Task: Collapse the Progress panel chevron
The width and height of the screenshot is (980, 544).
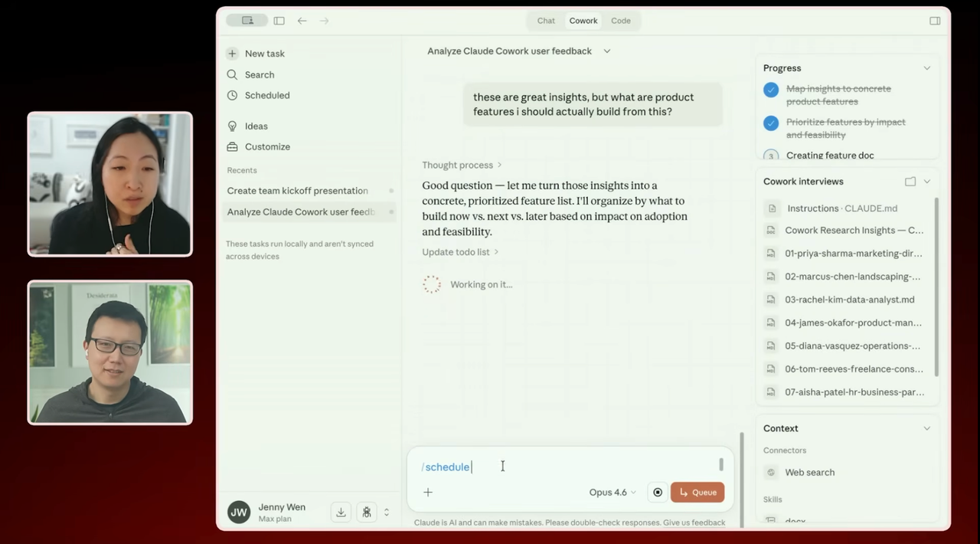Action: 926,68
